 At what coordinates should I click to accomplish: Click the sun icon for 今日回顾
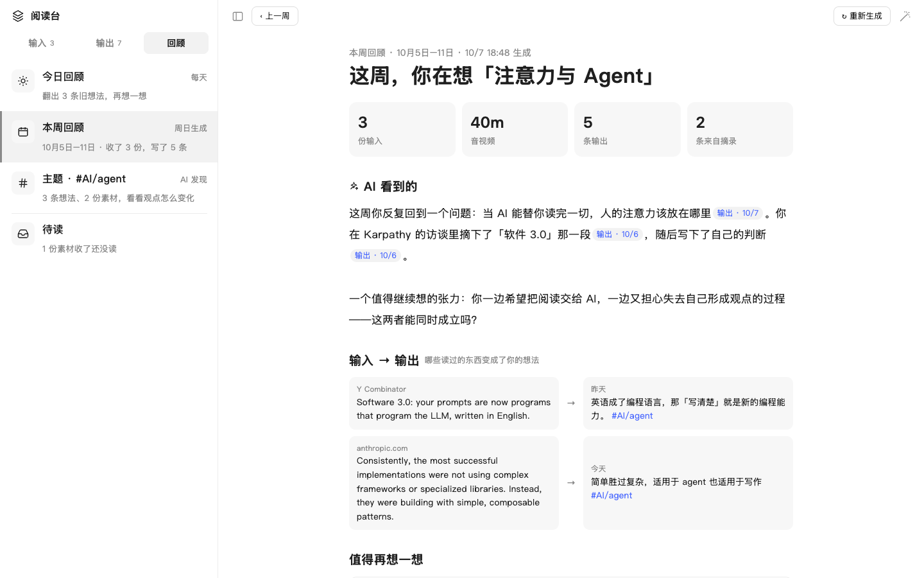pos(23,81)
